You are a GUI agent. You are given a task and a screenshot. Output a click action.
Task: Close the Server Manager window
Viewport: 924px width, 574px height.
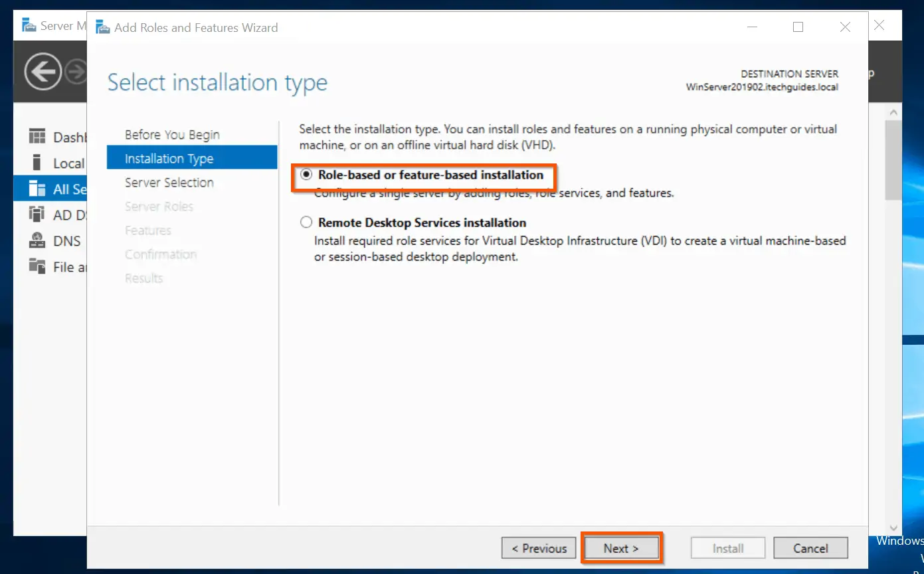point(879,25)
